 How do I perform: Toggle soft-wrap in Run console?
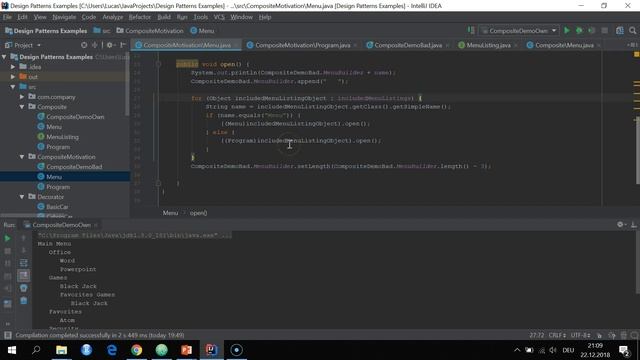click(x=24, y=263)
